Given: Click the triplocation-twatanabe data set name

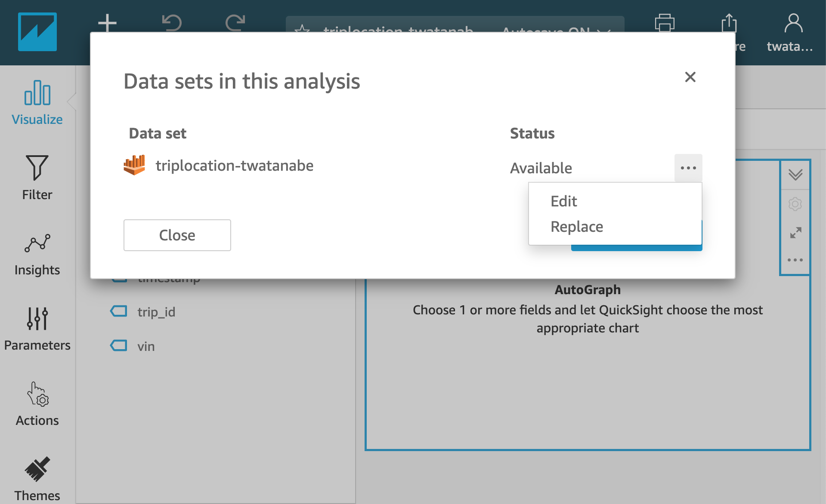Looking at the screenshot, I should (x=235, y=166).
